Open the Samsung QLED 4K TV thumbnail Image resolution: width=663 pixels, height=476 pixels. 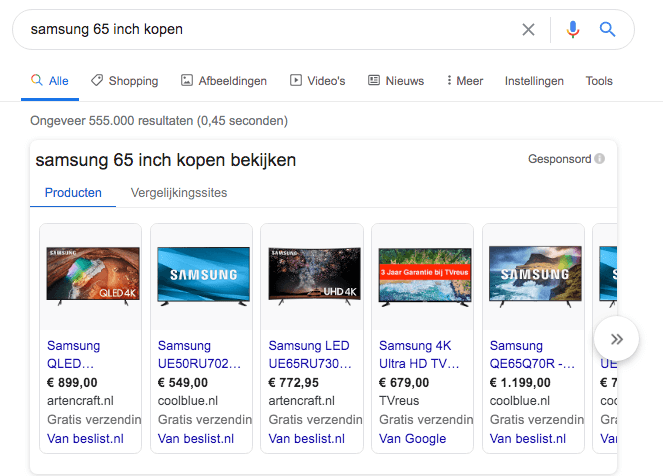(x=93, y=276)
